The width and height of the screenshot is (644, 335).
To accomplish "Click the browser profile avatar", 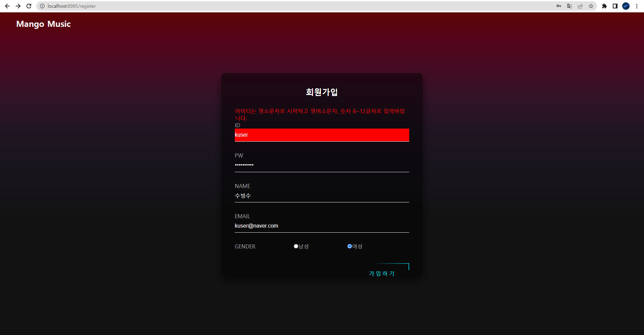I will click(x=626, y=6).
